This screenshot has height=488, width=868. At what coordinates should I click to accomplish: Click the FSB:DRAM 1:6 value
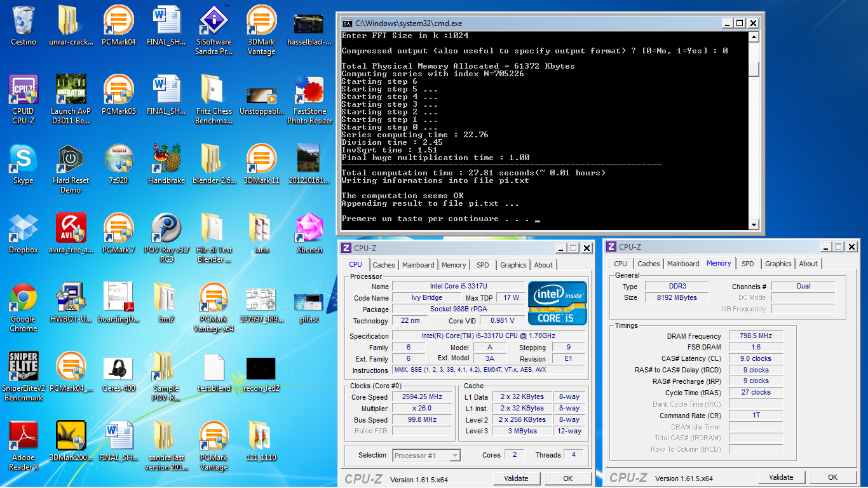click(x=756, y=347)
